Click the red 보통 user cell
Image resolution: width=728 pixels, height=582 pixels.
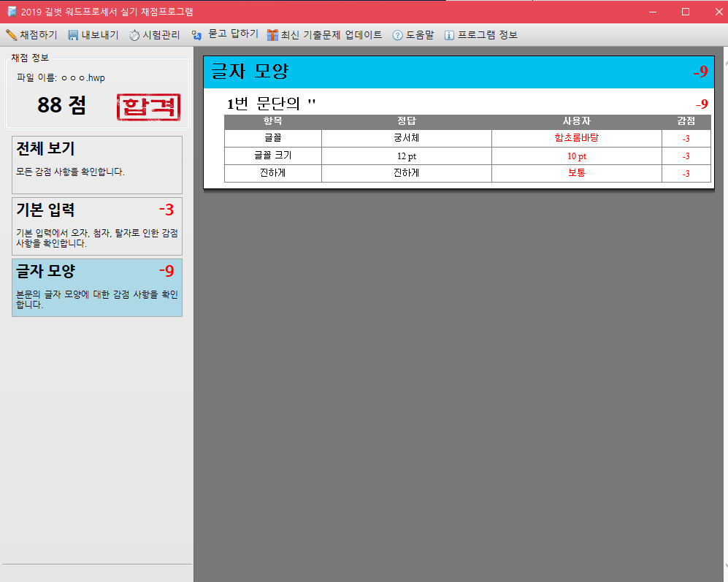pyautogui.click(x=577, y=173)
